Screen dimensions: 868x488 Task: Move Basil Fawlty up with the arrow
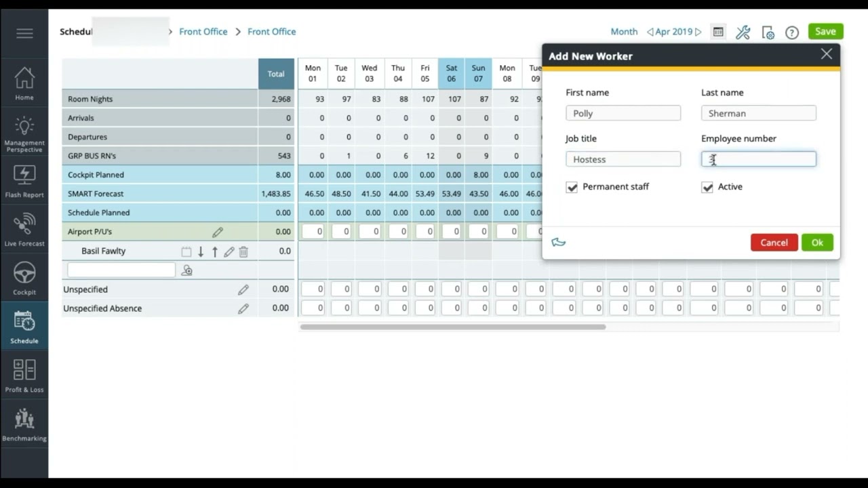(215, 251)
